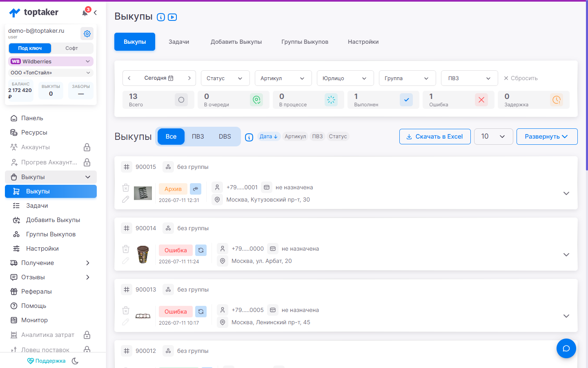Open the ООО «ТопСтайл» company dropdown
Screen dimensions: 588x368
pyautogui.click(x=51, y=73)
